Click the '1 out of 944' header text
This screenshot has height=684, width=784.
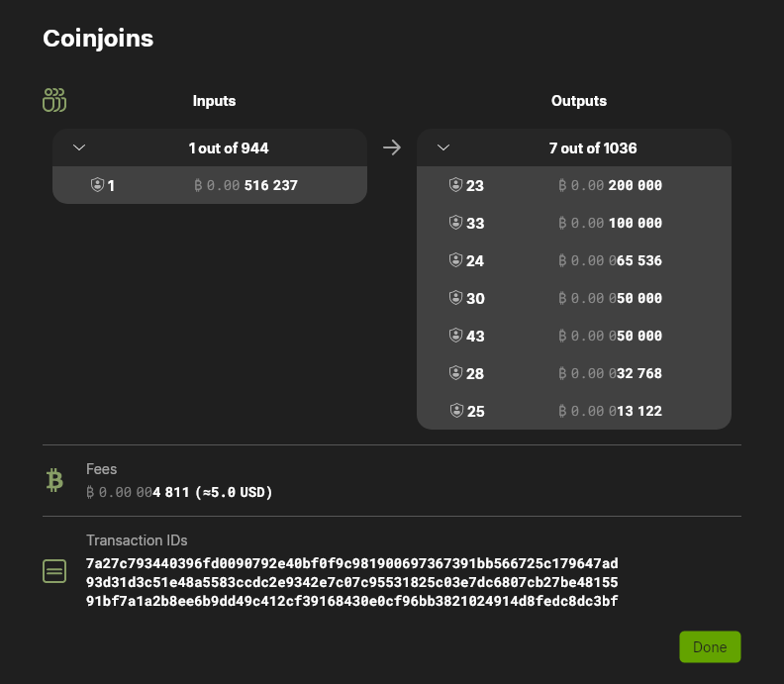(229, 148)
